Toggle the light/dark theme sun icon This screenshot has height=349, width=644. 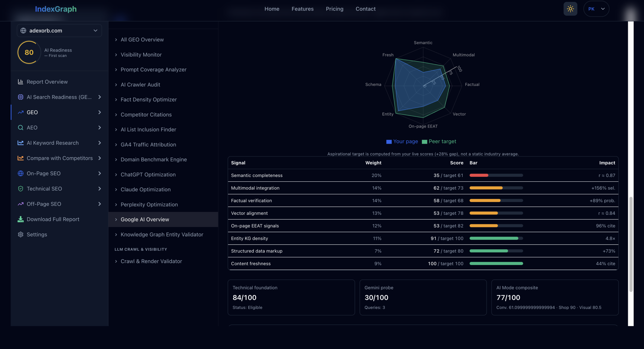(x=570, y=9)
